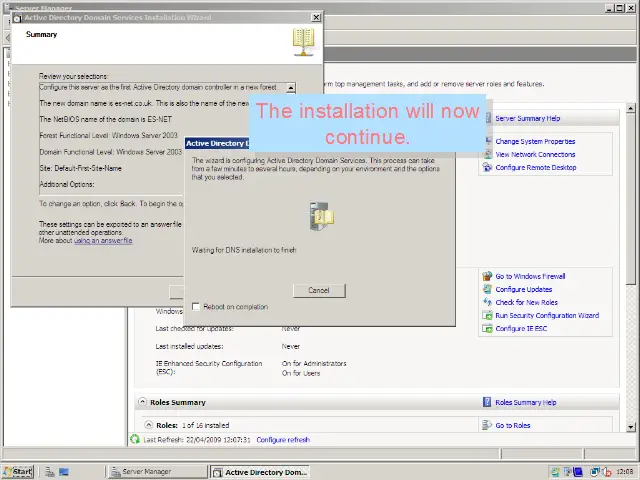Click the 'On for Administrators' value

(x=314, y=364)
